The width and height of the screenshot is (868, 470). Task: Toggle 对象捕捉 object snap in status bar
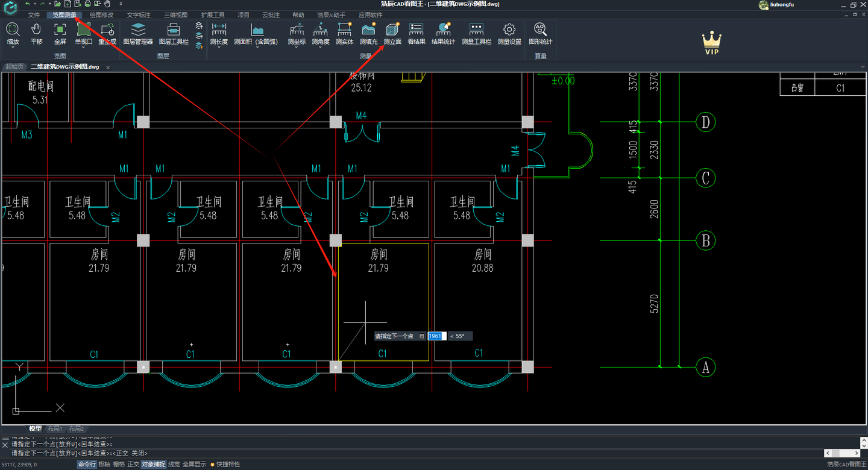153,464
